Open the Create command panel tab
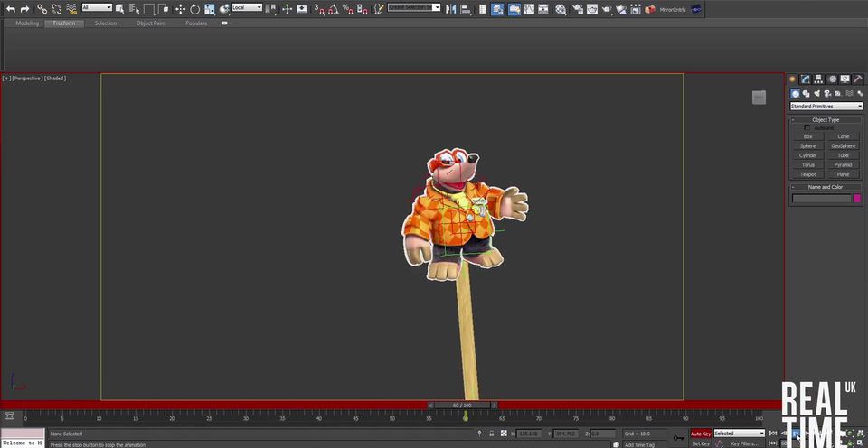 793,79
